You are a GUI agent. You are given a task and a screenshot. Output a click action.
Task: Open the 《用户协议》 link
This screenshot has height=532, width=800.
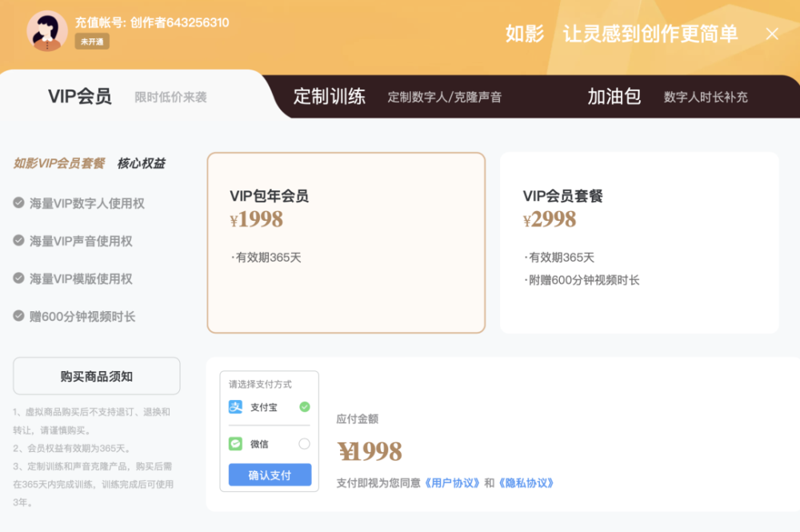pyautogui.click(x=451, y=483)
